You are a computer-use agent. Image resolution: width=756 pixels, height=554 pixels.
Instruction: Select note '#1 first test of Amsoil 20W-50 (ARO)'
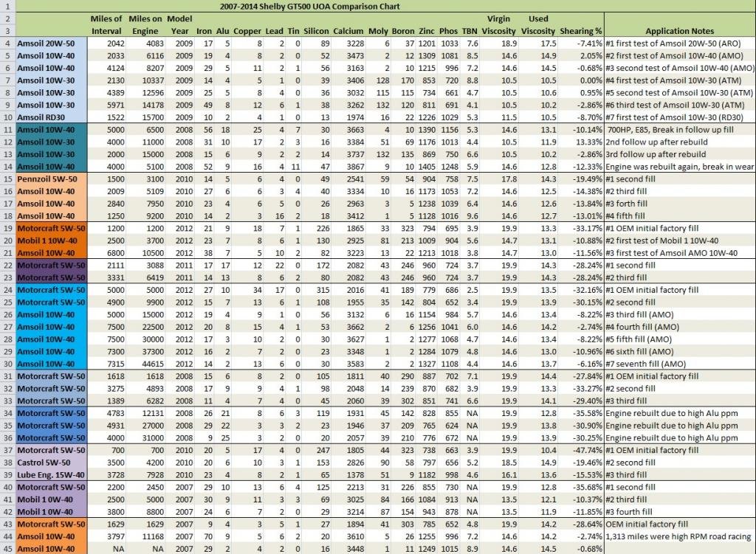pyautogui.click(x=673, y=44)
